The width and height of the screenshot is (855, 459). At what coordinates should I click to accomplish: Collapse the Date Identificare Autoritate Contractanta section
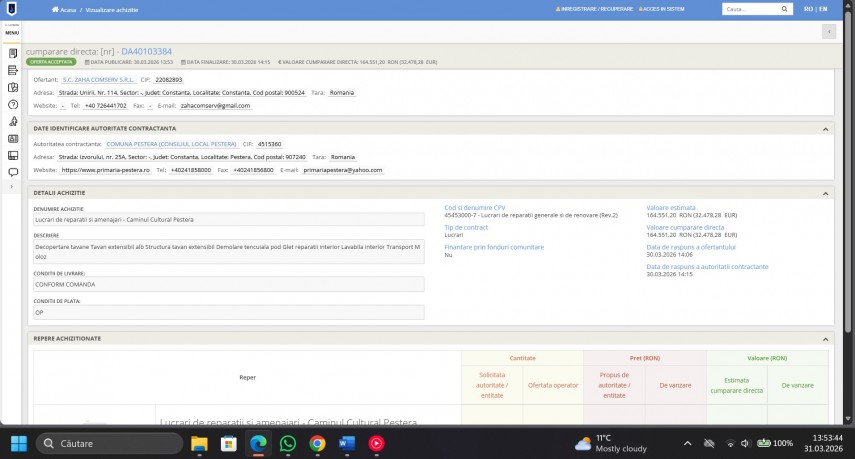click(x=826, y=128)
